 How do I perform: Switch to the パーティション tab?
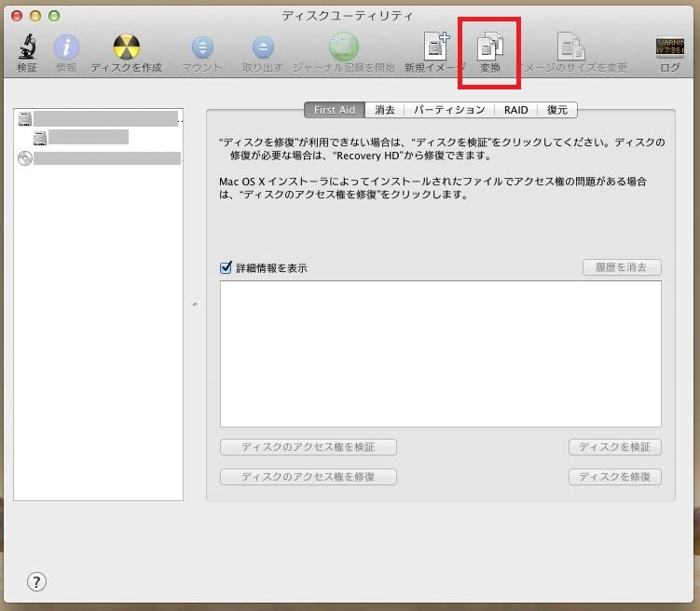(449, 110)
